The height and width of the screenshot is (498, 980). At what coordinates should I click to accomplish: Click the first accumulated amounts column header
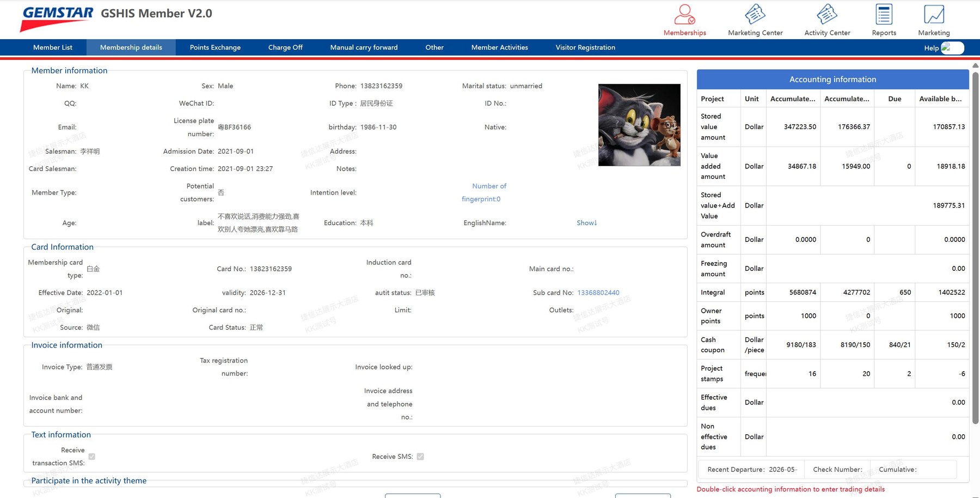click(793, 99)
